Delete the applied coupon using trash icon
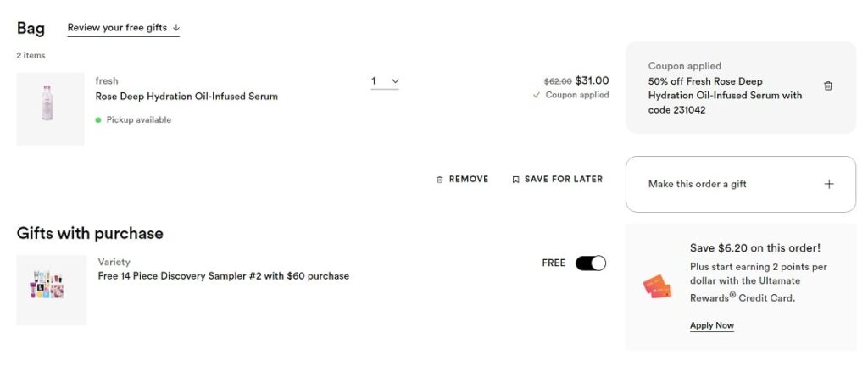Screen dimensions: 868x388 [828, 86]
